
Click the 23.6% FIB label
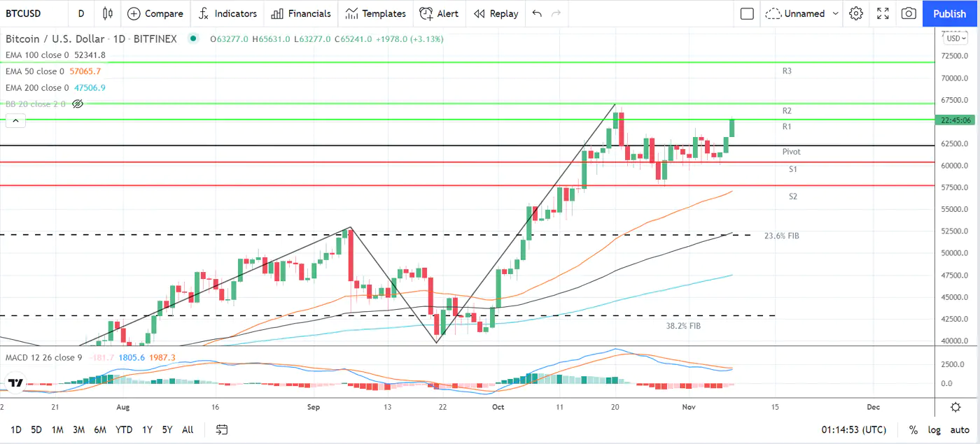[x=782, y=236]
